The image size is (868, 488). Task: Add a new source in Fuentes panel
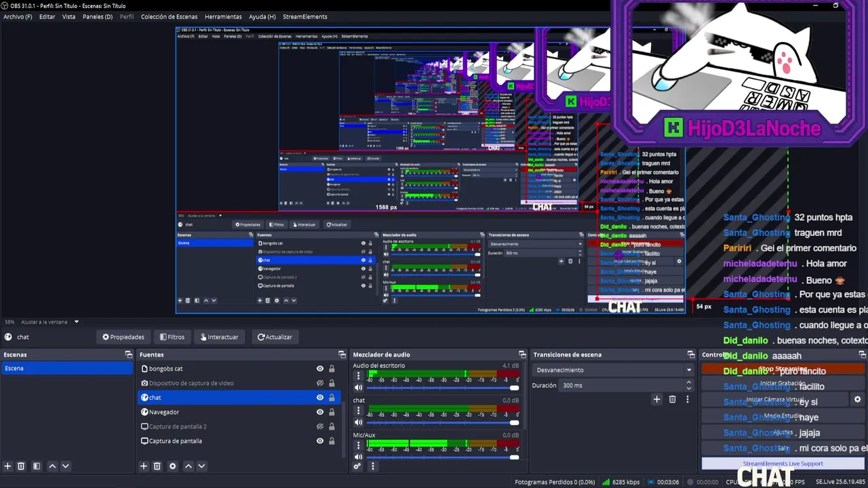click(x=143, y=466)
